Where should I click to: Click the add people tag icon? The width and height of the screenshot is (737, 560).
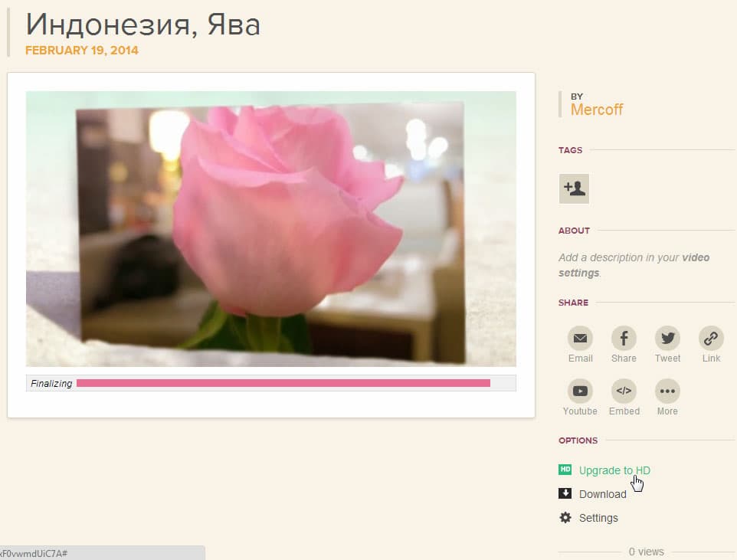coord(574,188)
